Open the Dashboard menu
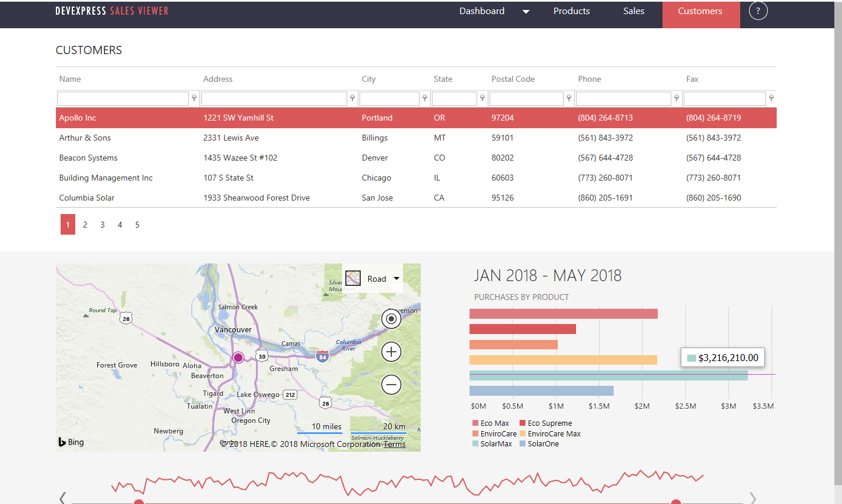The height and width of the screenshot is (504, 842). pyautogui.click(x=482, y=11)
